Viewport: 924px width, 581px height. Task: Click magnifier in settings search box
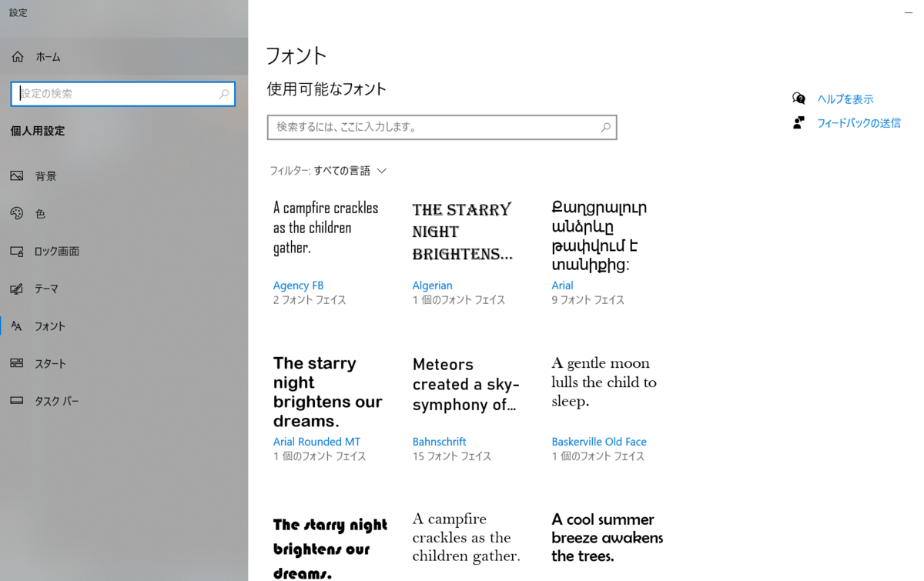point(224,94)
